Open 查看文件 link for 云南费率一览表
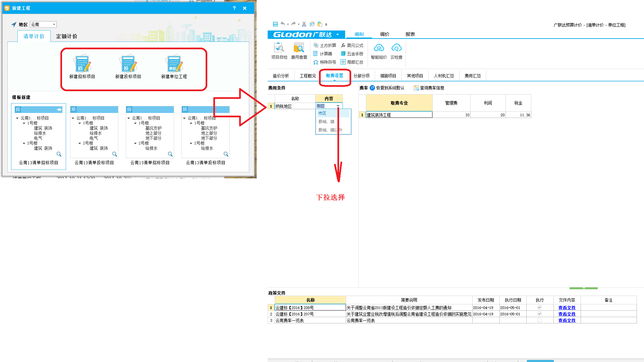644x362 pixels. coord(567,320)
